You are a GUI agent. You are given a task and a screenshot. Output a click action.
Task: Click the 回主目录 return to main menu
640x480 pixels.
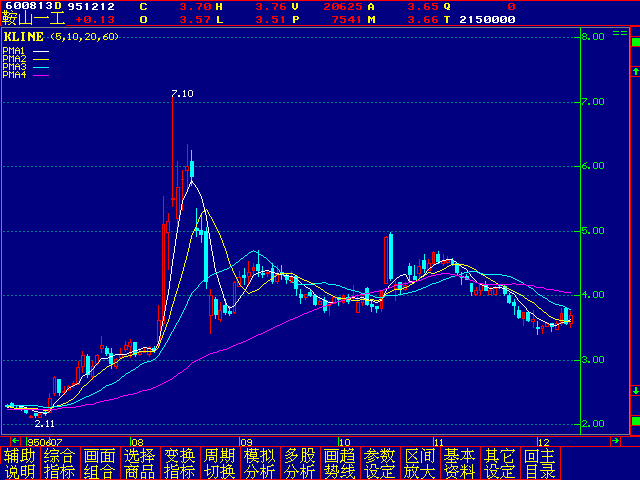click(539, 463)
